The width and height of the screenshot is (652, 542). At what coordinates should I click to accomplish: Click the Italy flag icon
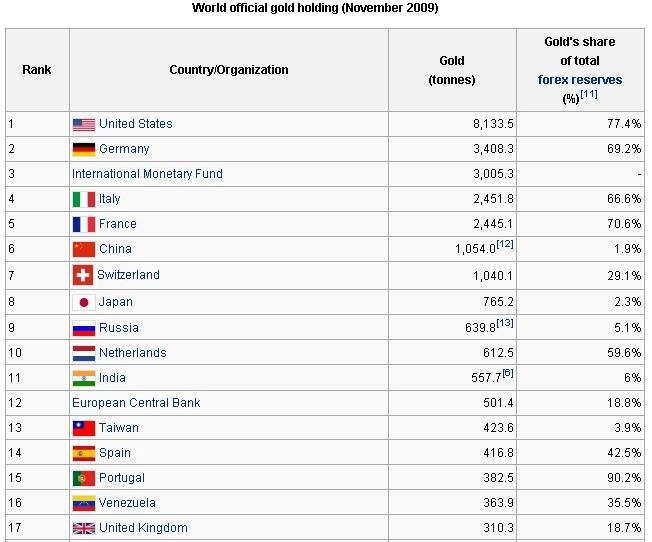[84, 199]
